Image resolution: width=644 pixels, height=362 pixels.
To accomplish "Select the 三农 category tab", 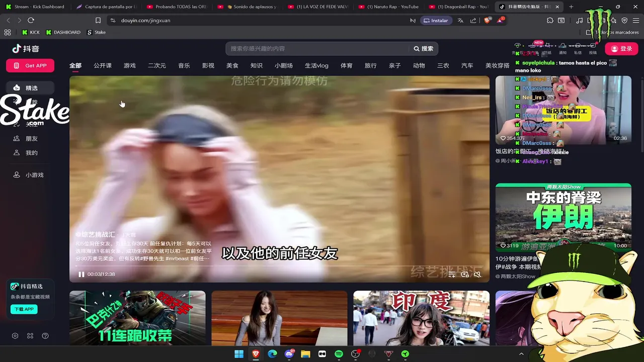I will 443,65.
